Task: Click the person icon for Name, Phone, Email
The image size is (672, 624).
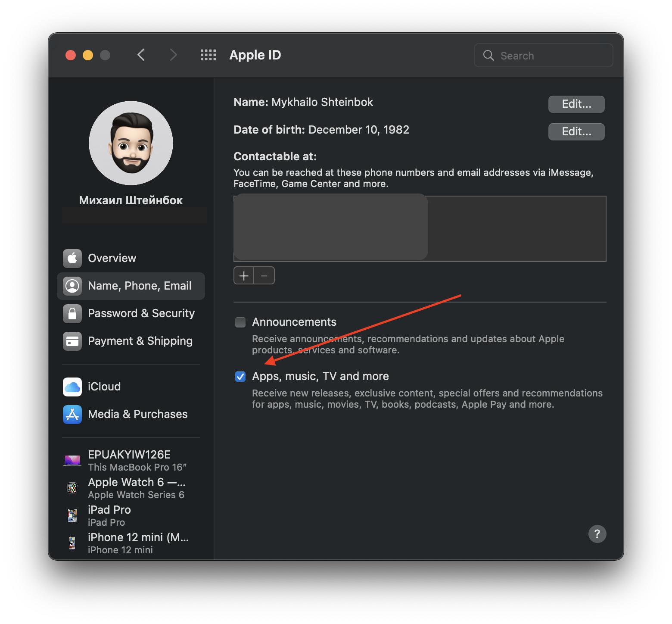Action: tap(72, 286)
